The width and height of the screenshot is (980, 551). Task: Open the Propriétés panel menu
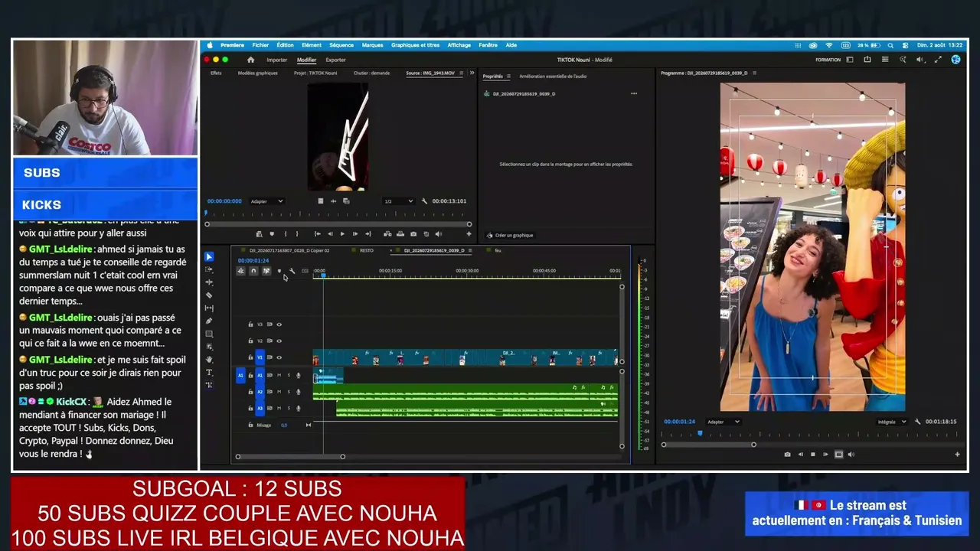coord(508,77)
